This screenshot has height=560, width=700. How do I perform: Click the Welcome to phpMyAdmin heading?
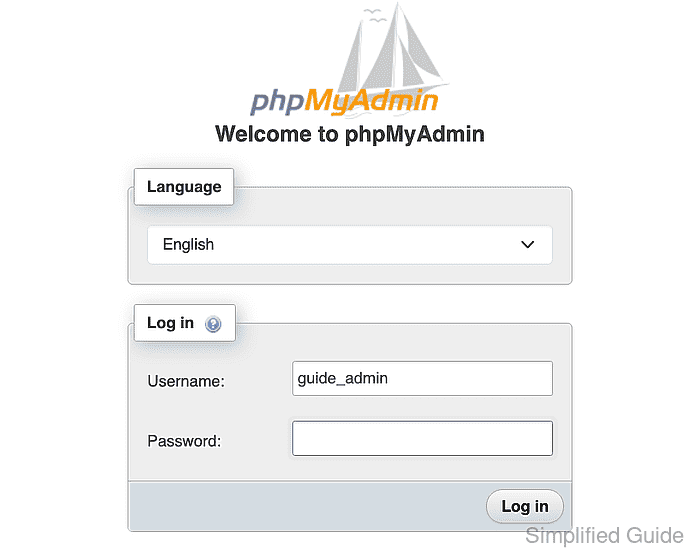(350, 134)
